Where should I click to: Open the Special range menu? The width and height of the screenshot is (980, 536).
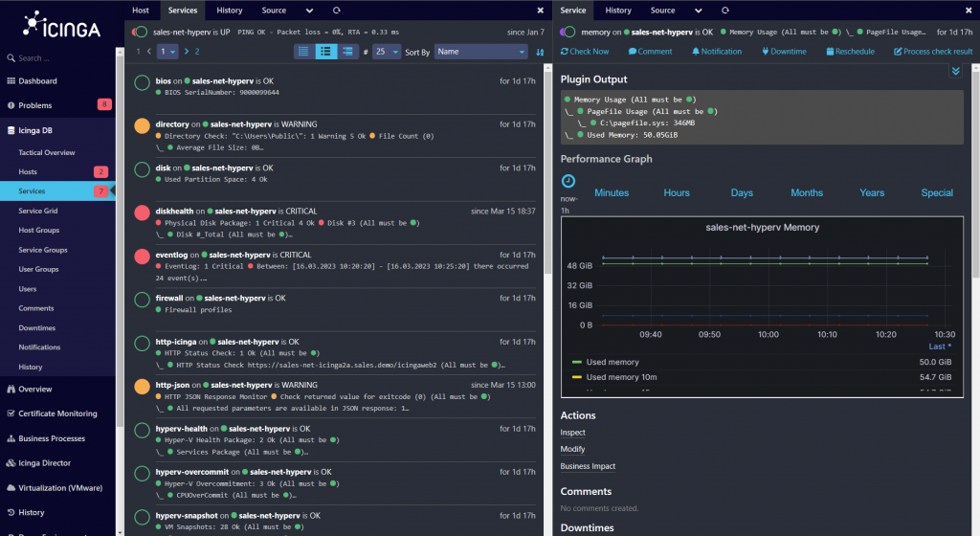pyautogui.click(x=937, y=193)
